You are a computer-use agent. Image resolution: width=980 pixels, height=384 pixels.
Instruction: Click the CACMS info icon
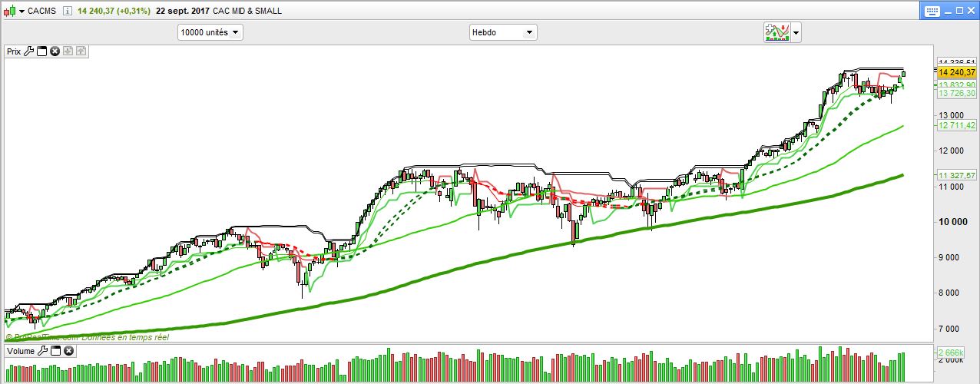[x=68, y=12]
